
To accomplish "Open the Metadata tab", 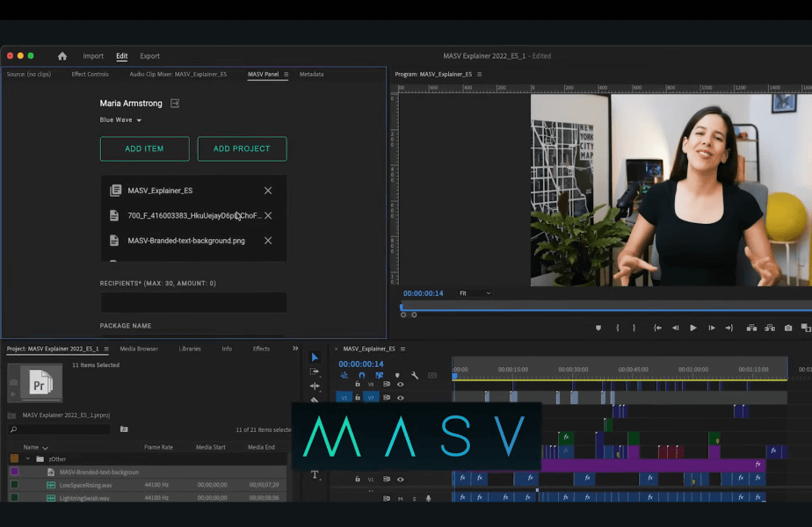I will (311, 74).
